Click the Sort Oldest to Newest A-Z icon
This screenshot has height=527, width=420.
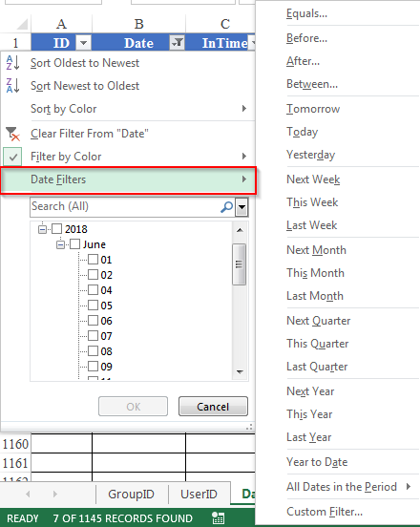click(x=12, y=62)
